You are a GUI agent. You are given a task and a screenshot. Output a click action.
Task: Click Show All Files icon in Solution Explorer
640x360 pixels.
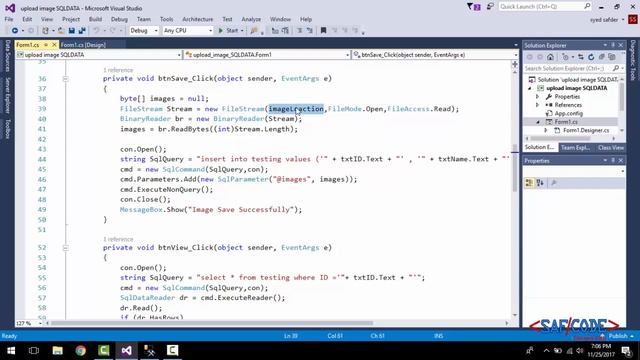pyautogui.click(x=611, y=57)
